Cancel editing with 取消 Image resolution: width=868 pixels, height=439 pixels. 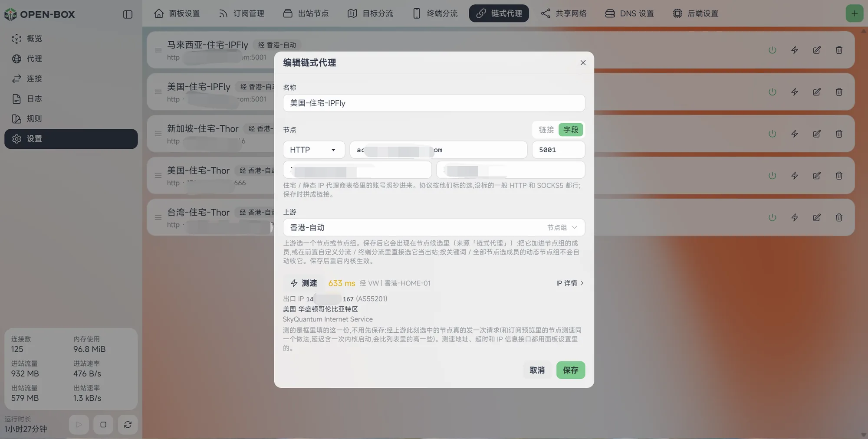[537, 370]
